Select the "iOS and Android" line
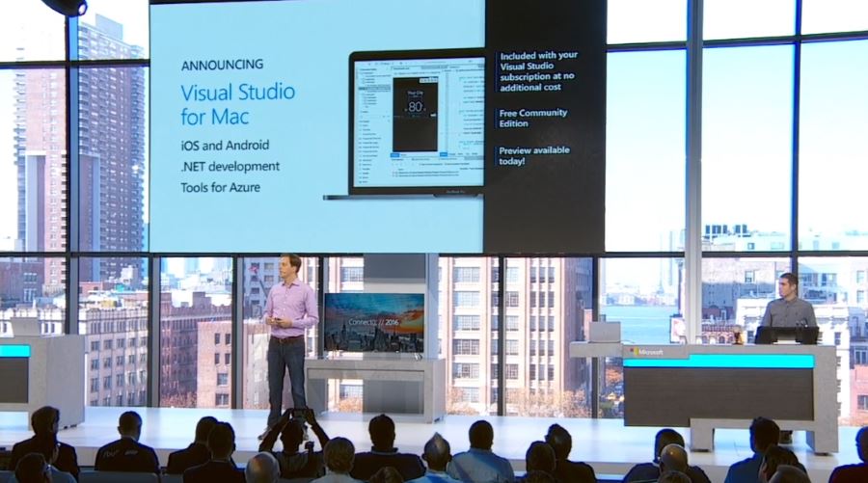Image resolution: width=868 pixels, height=483 pixels. click(225, 146)
